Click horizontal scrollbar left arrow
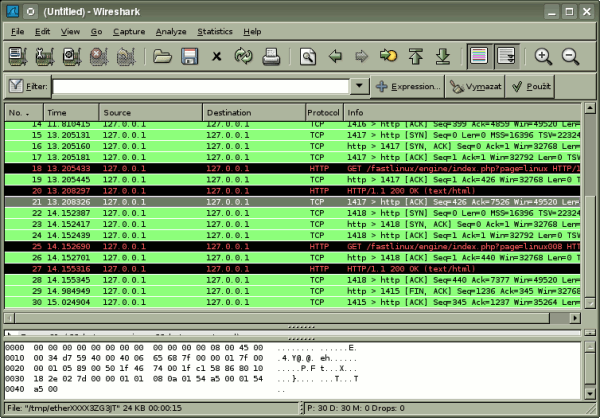 (10, 318)
